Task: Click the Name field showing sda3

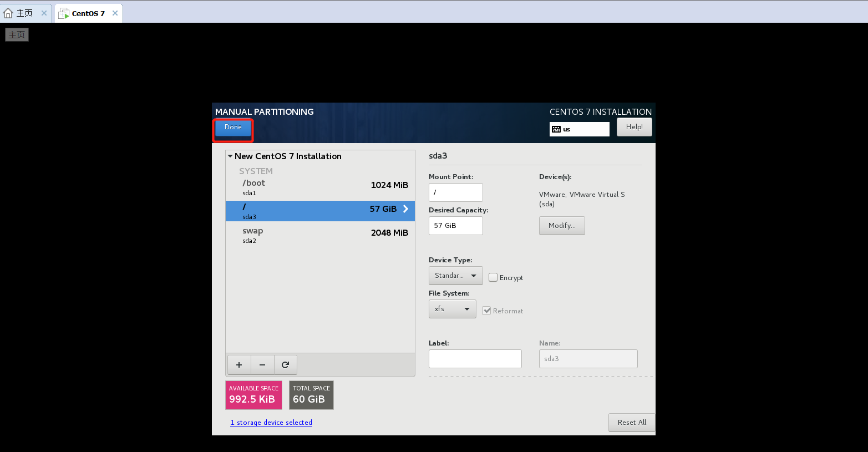Action: 588,359
